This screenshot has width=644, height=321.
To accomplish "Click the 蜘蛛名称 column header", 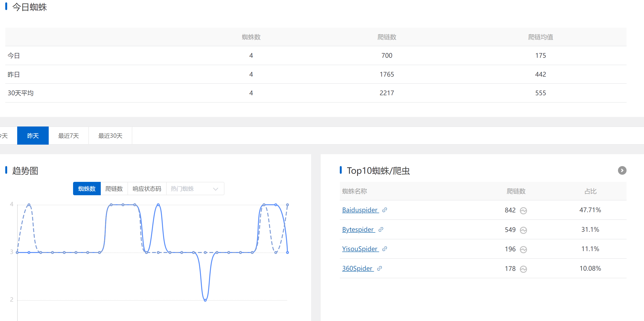I will (x=355, y=191).
